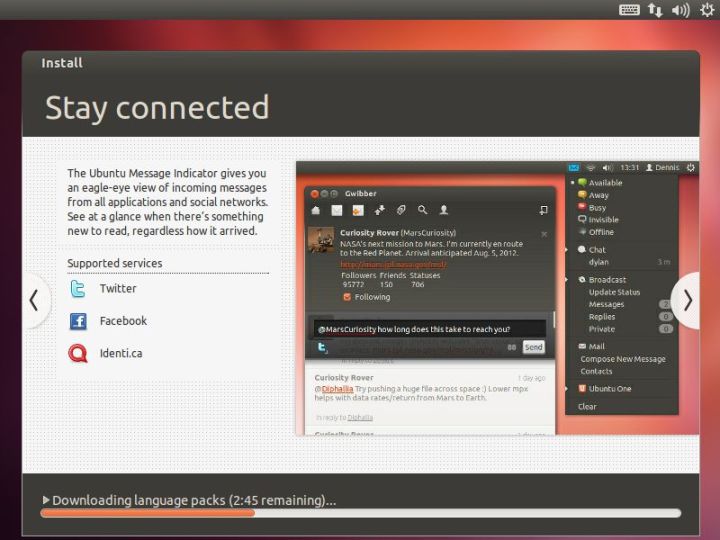Viewport: 720px width, 540px height.
Task: Click the Curiosity Rover avatar thumbnail
Action: [321, 240]
